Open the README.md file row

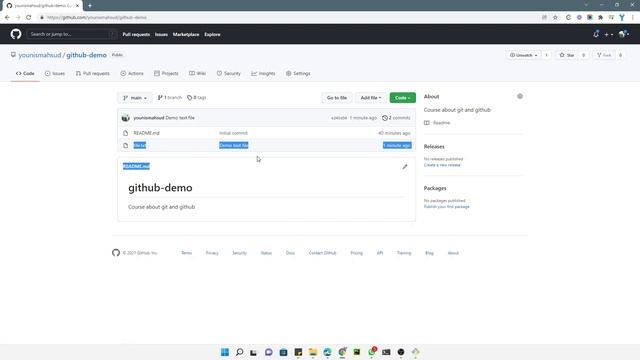pos(147,133)
